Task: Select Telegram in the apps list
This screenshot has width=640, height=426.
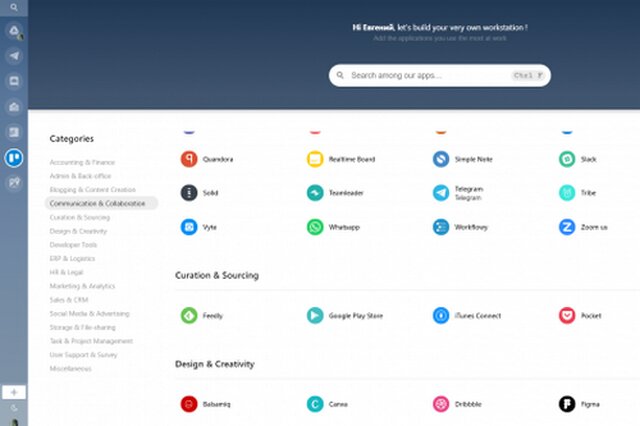Action: coord(458,193)
